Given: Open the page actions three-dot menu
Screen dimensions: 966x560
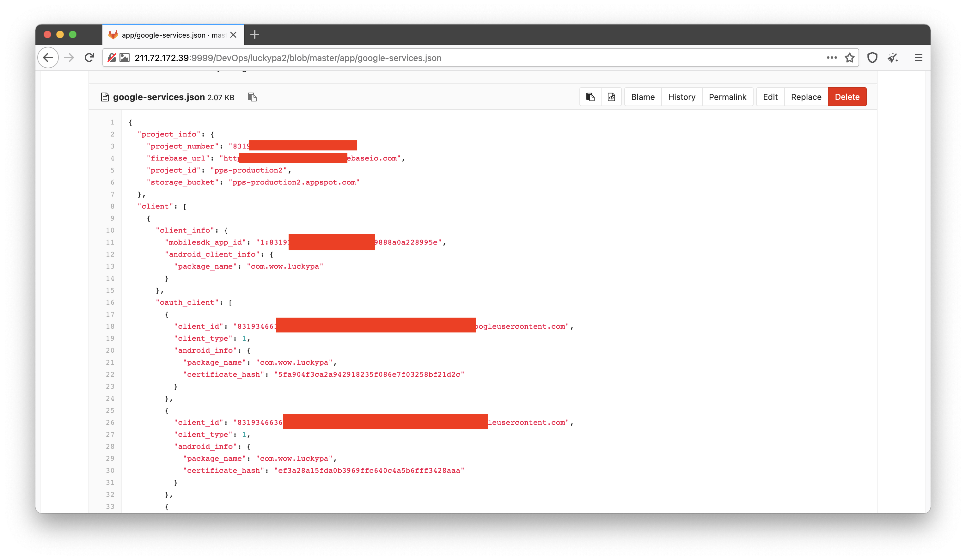Looking at the screenshot, I should click(831, 58).
